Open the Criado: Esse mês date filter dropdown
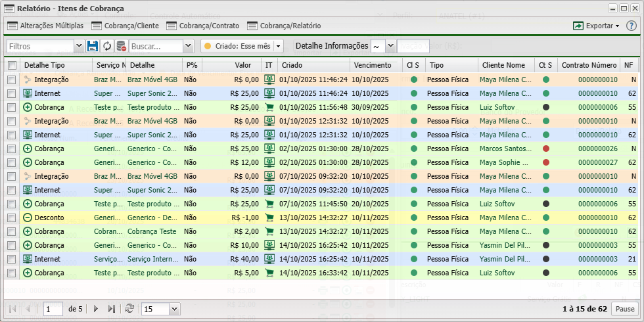644x322 pixels. tap(278, 46)
